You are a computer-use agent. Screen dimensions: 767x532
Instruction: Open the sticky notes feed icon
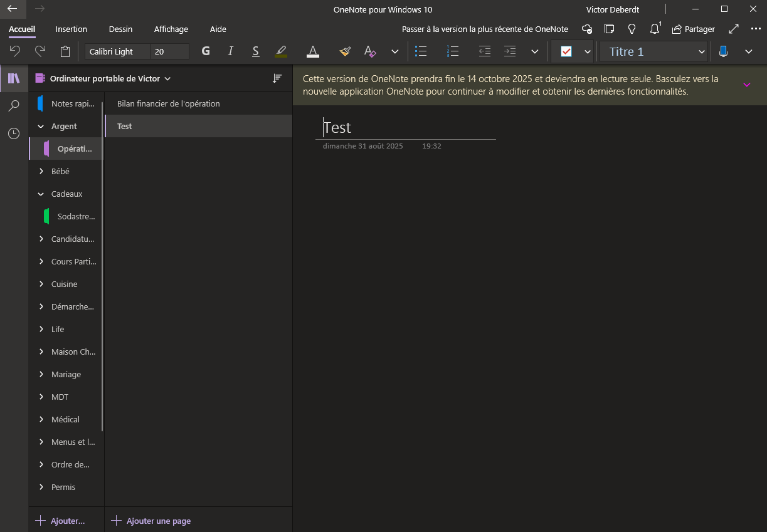pos(609,29)
